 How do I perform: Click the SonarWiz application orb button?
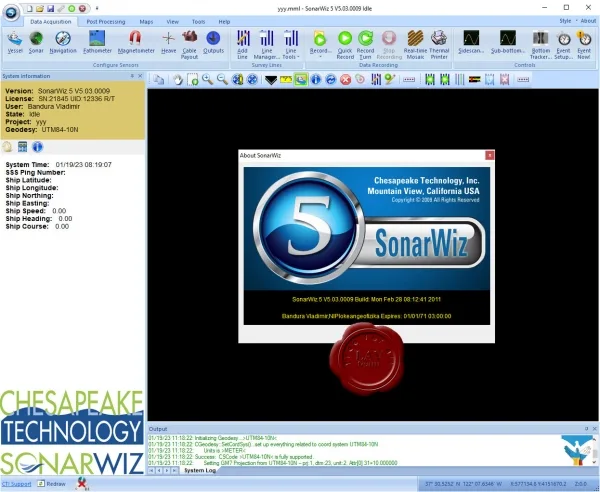11,12
